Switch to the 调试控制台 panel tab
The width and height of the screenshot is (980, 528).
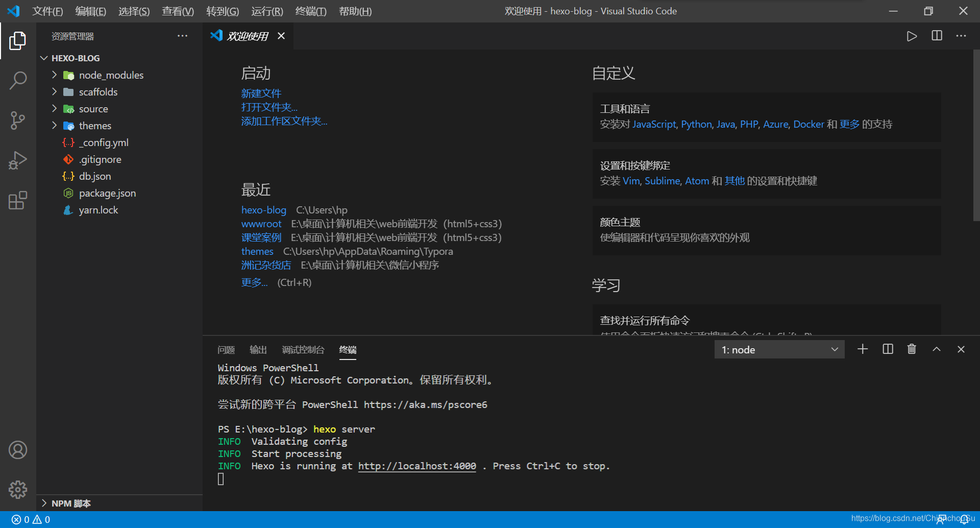pos(303,350)
